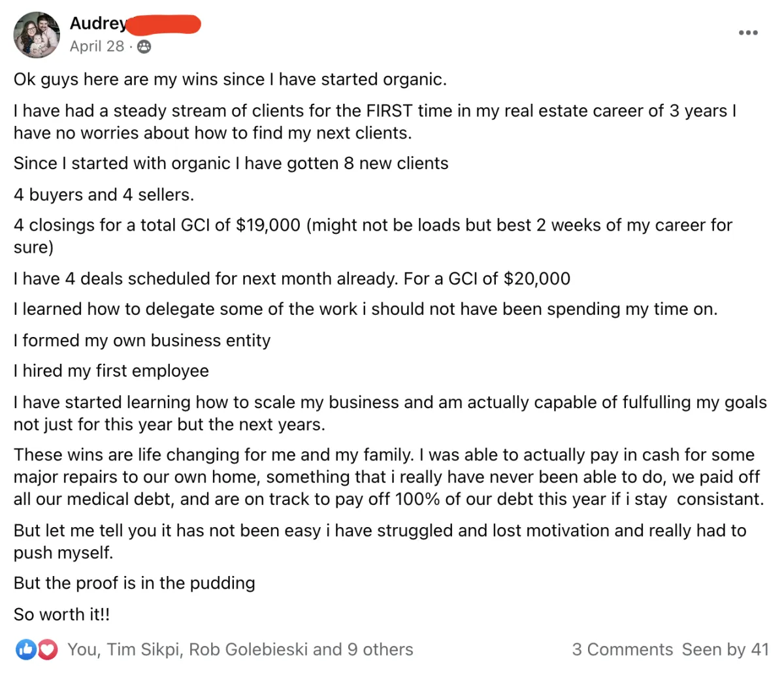The image size is (784, 674).
Task: Click the April 28 post timestamp
Action: point(97,46)
